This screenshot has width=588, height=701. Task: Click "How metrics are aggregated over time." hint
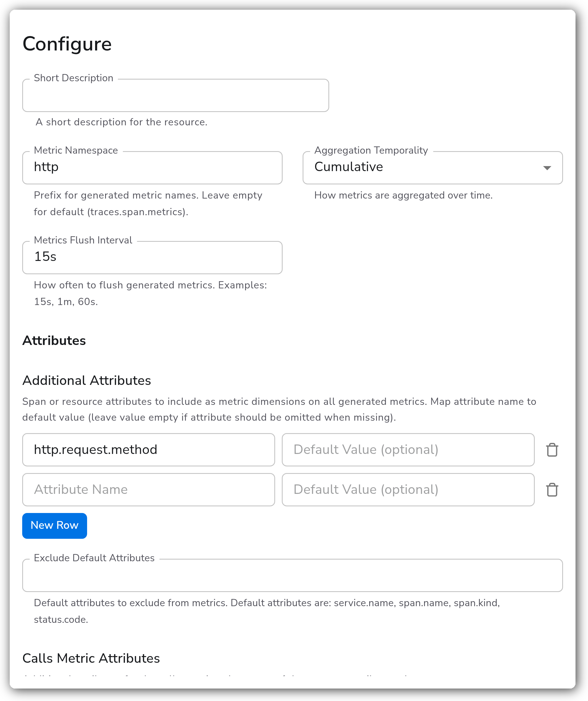(403, 195)
